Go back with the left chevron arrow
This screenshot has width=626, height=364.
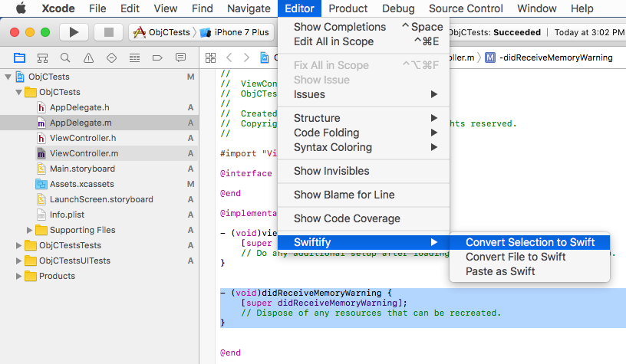point(229,57)
